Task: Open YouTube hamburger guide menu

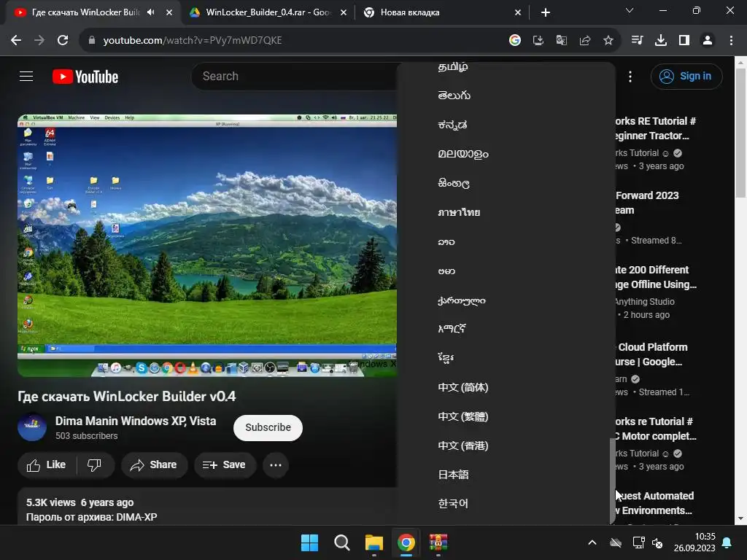Action: click(x=26, y=76)
